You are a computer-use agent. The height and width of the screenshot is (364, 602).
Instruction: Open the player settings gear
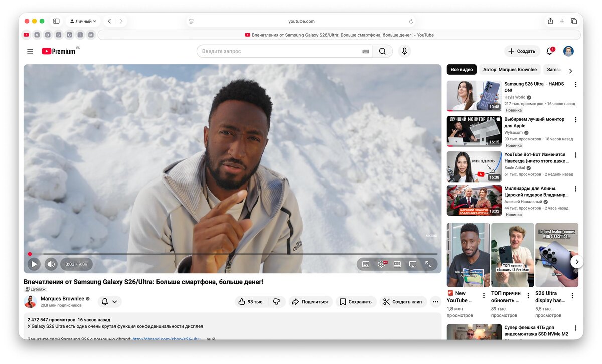(x=381, y=264)
